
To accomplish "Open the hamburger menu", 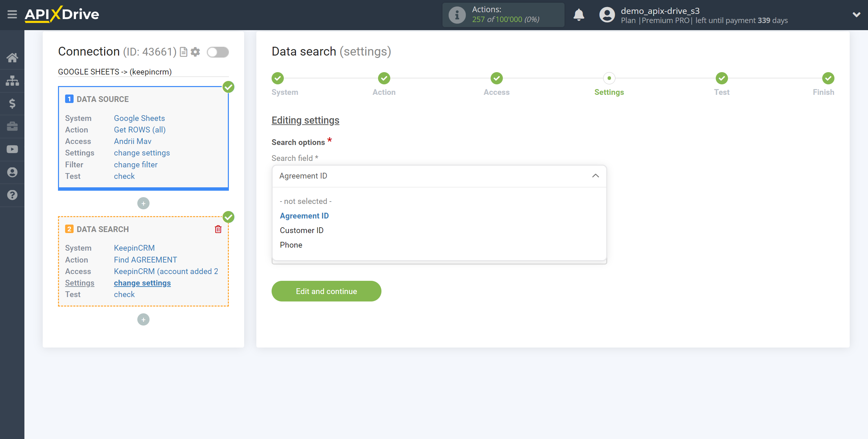I will coord(12,14).
